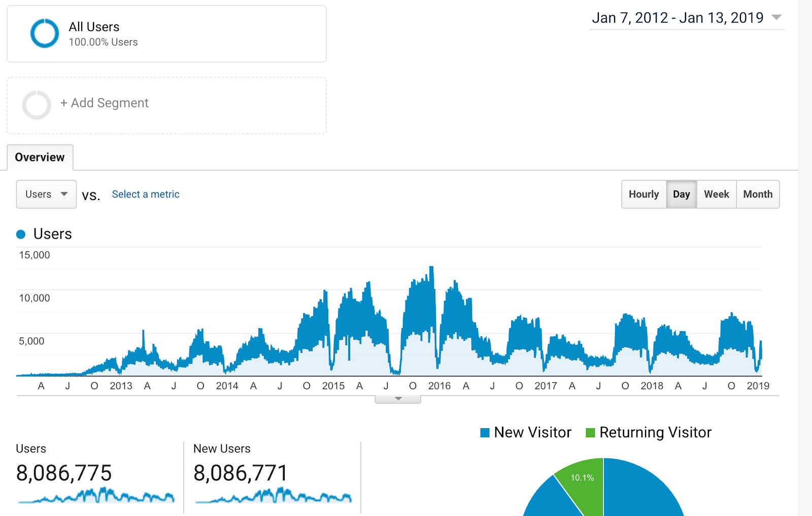Click + Add Segment

pos(105,103)
